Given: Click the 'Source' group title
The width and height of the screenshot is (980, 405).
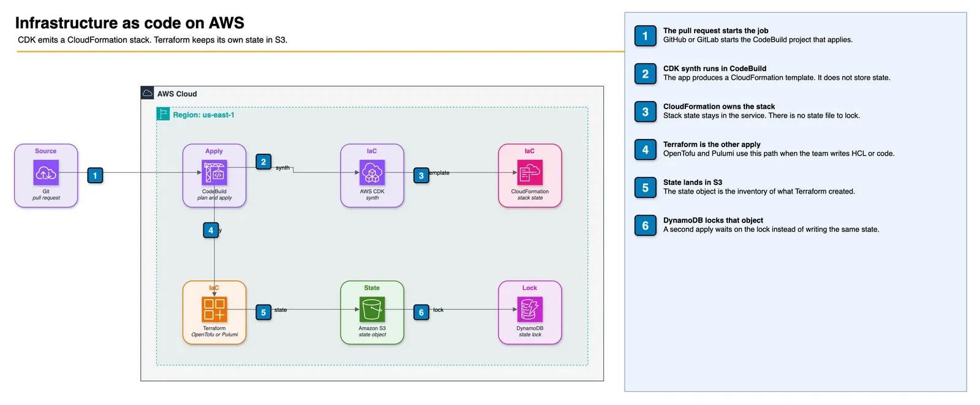Looking at the screenshot, I should coord(46,151).
